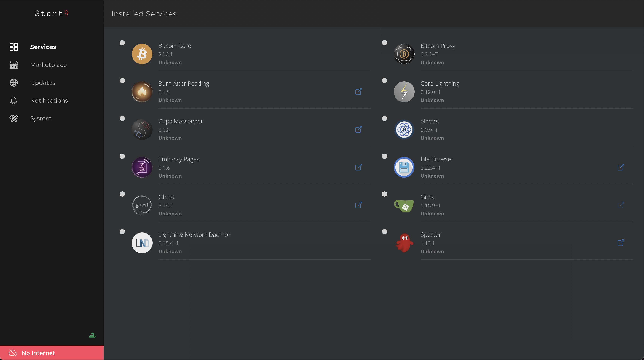The height and width of the screenshot is (360, 644).
Task: Click the Bitcoin Proxy service name
Action: [438, 46]
